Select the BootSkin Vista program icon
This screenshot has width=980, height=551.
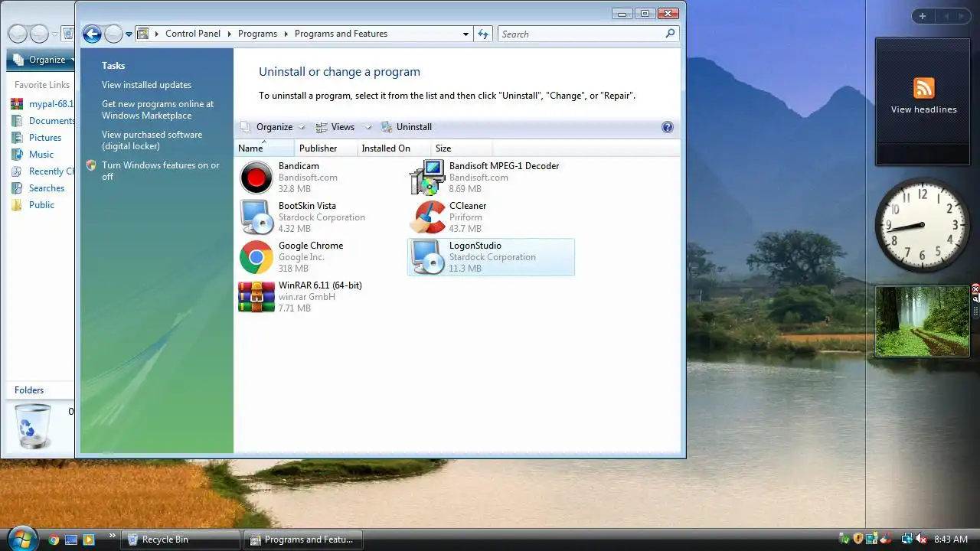point(256,217)
